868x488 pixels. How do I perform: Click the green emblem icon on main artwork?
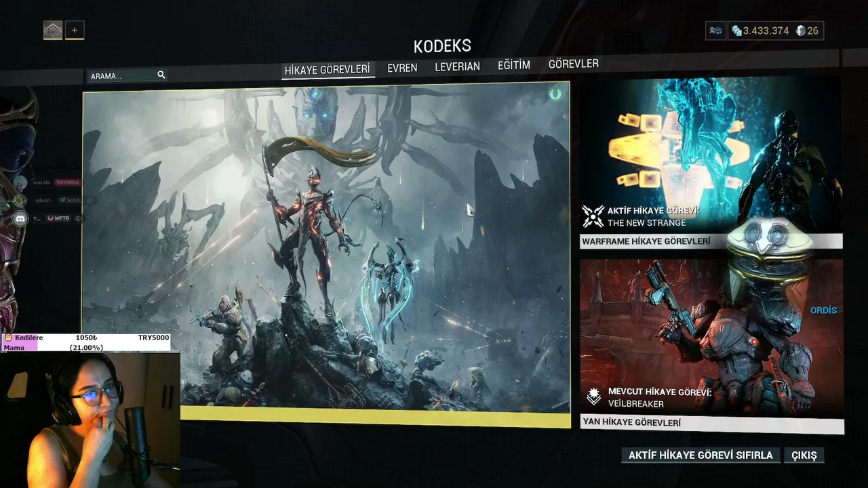[555, 94]
